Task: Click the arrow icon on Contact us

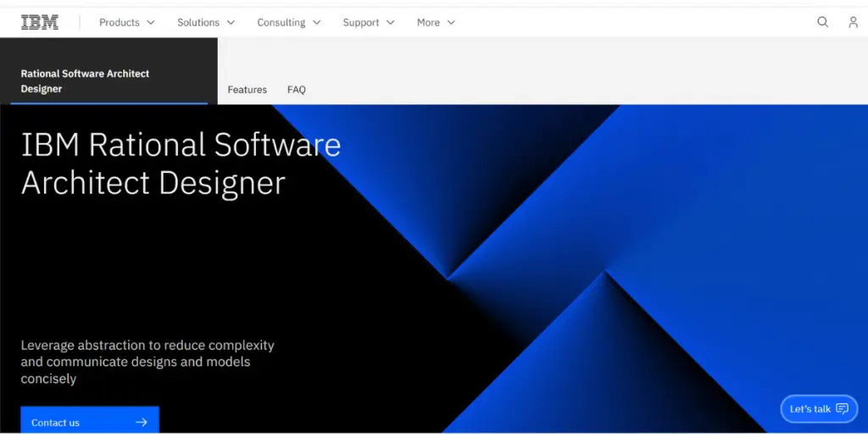Action: click(x=142, y=422)
